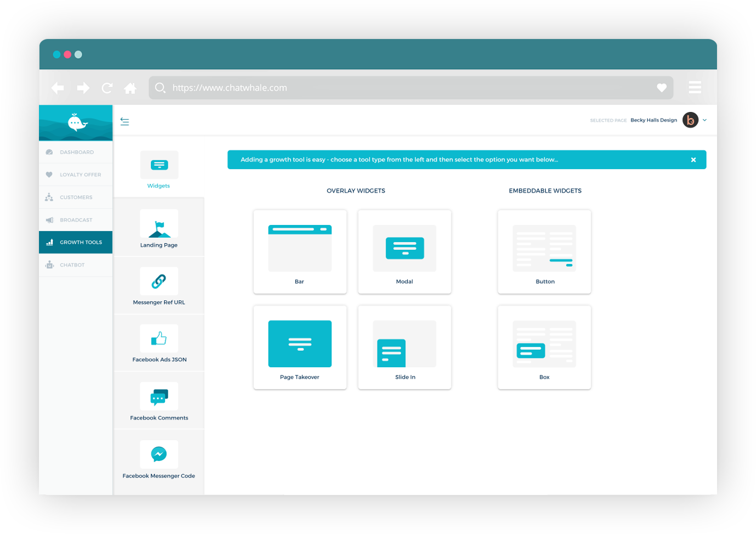Click the browser forward arrow
The image size is (756, 534).
(x=83, y=88)
